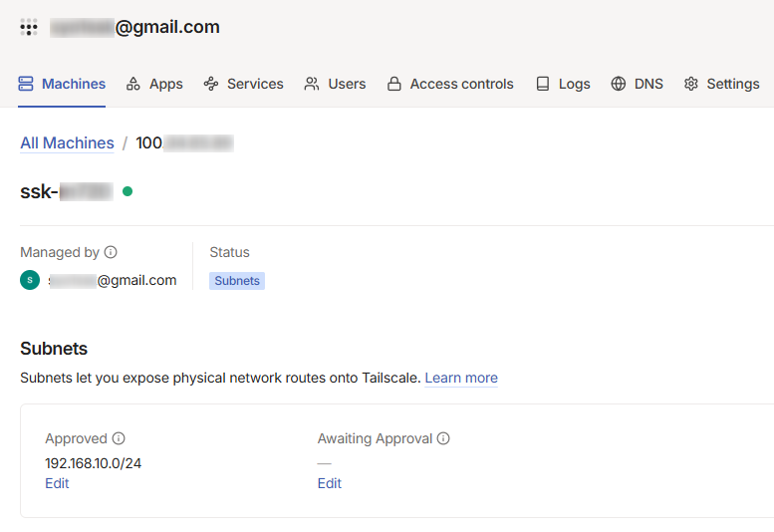Image resolution: width=774 pixels, height=532 pixels.
Task: Click the Logs book icon
Action: [543, 84]
